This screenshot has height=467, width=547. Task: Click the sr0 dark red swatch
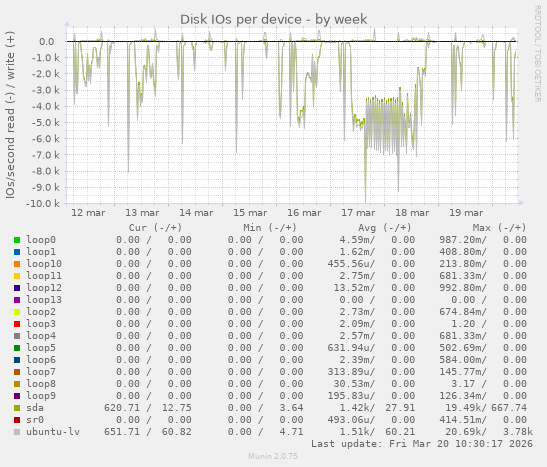pos(17,420)
